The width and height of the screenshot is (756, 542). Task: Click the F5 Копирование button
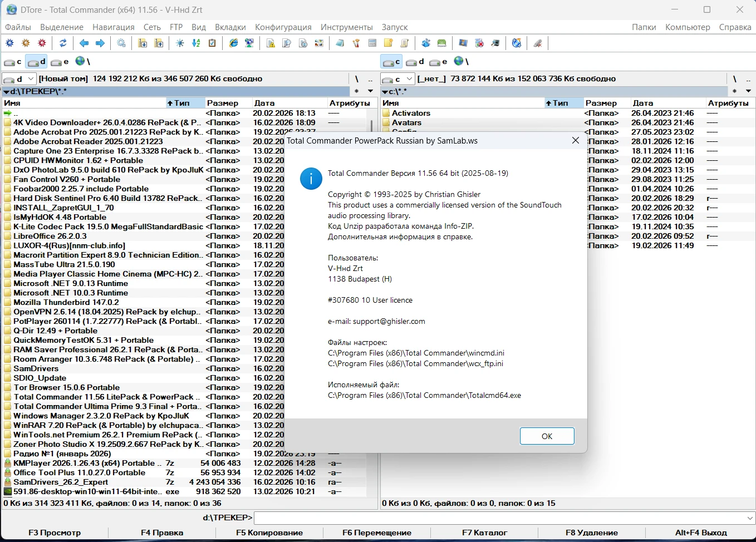(269, 533)
